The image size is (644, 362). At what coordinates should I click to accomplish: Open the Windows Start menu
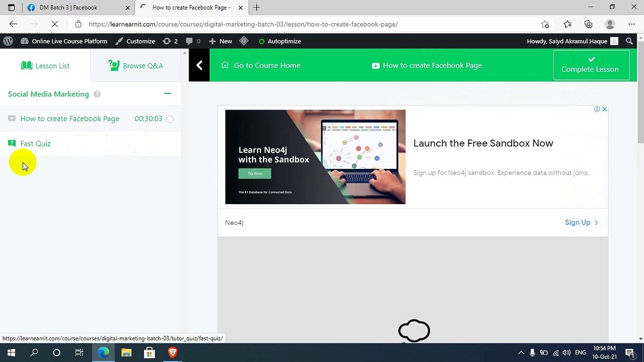click(x=11, y=352)
